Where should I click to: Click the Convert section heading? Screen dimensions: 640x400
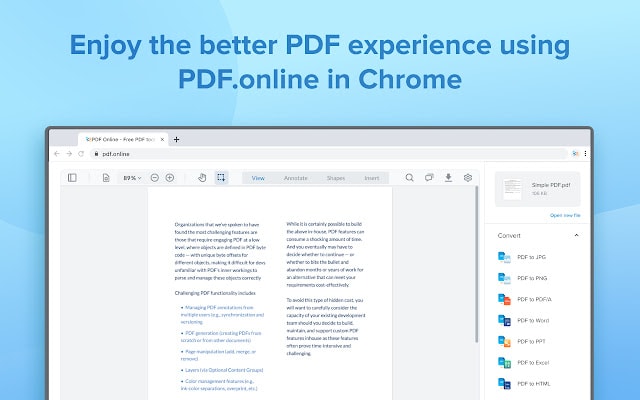click(509, 236)
